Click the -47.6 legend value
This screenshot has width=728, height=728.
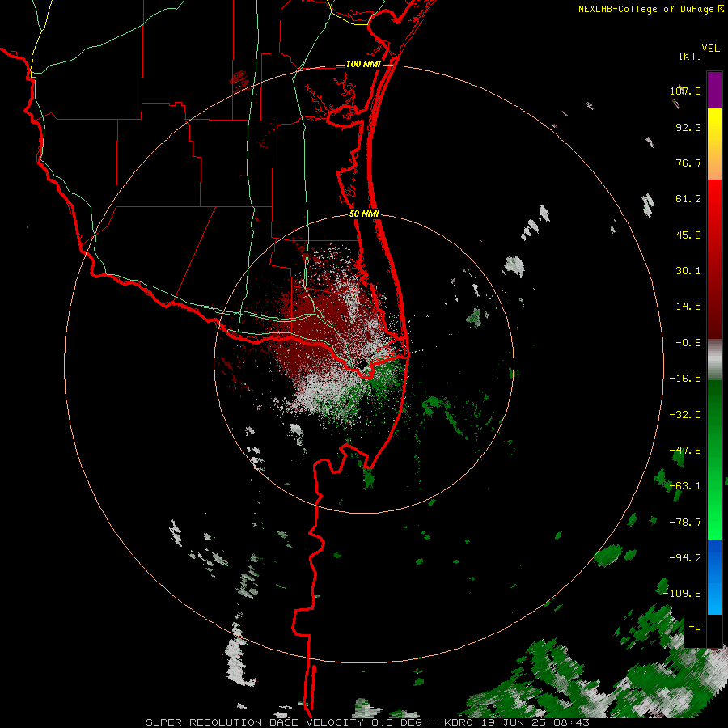point(685,451)
